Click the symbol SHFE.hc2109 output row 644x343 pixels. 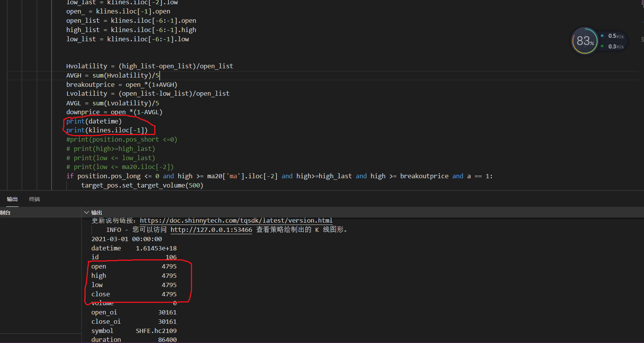134,331
